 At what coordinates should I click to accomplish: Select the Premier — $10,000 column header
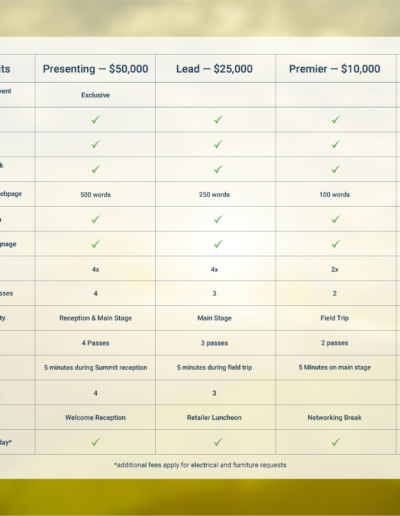[x=334, y=69]
